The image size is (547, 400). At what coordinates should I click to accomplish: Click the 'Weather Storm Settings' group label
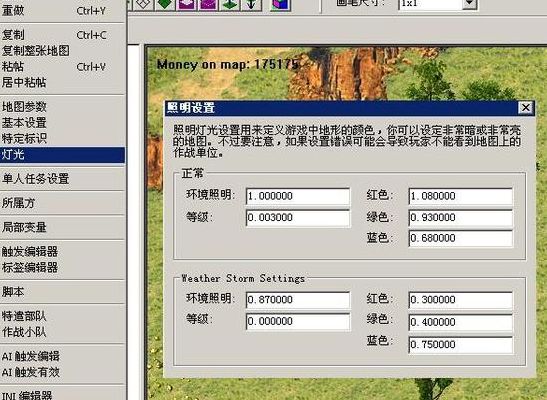click(x=243, y=278)
